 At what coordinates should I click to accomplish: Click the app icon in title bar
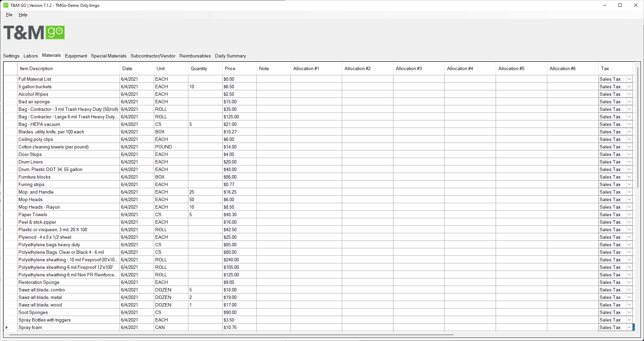tap(5, 5)
